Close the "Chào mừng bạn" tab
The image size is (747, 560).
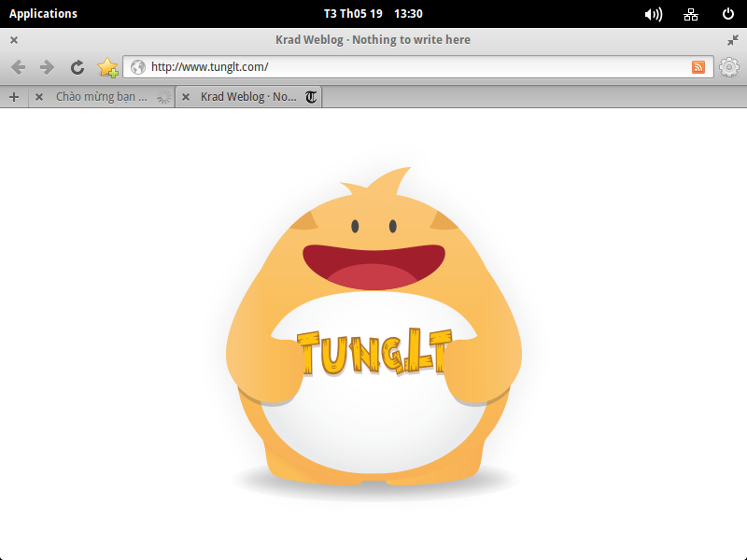click(39, 97)
